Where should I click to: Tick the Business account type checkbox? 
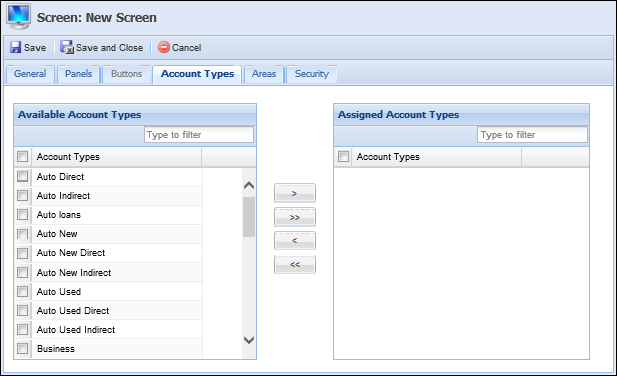click(x=22, y=348)
